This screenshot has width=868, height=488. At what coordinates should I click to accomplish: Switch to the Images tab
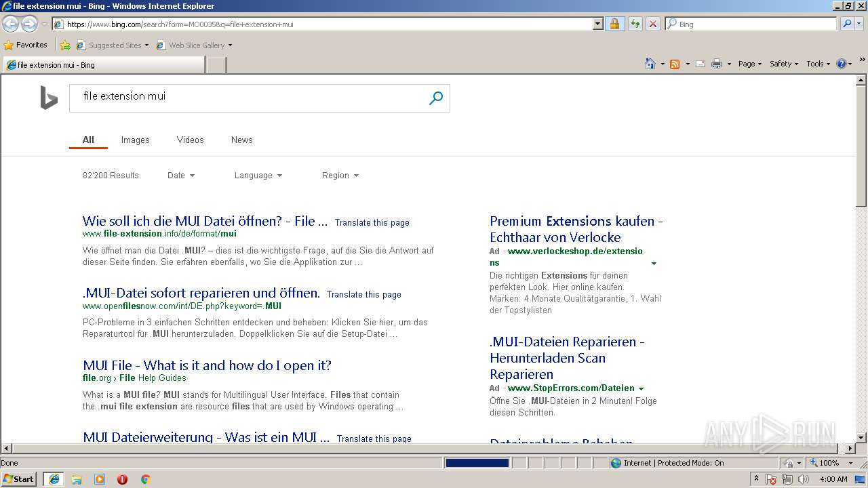[x=135, y=140]
